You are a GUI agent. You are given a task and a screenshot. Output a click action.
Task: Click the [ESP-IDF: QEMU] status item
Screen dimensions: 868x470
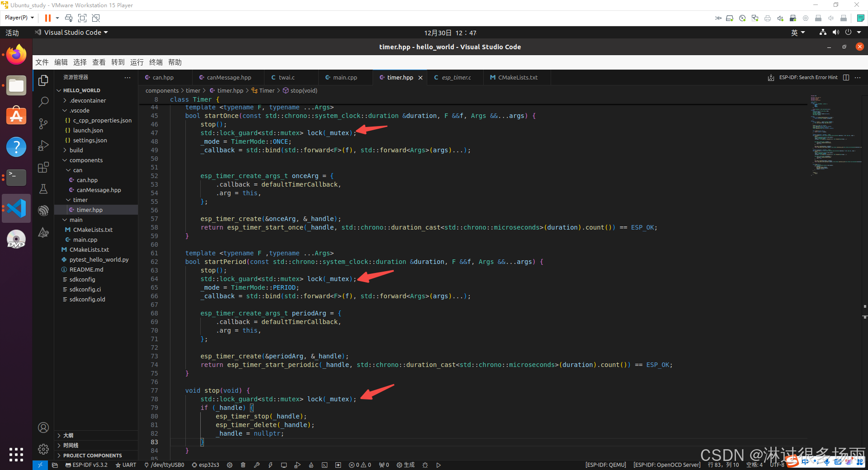pyautogui.click(x=606, y=465)
